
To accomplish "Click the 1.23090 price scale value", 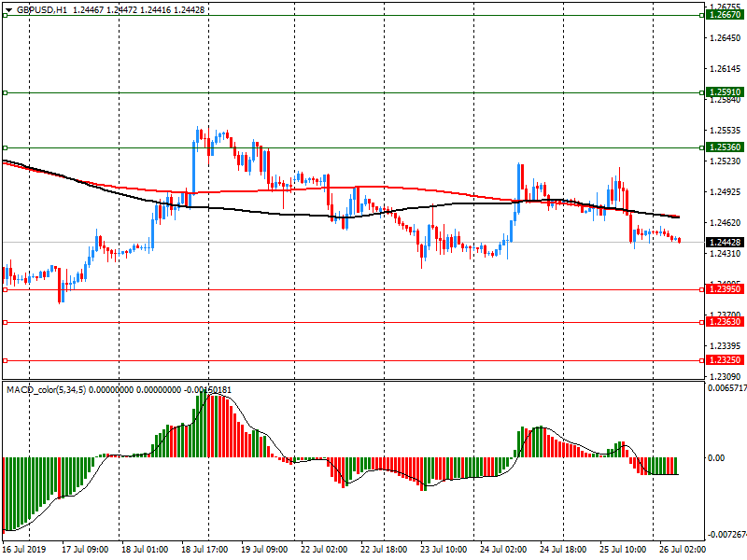I will coord(726,376).
